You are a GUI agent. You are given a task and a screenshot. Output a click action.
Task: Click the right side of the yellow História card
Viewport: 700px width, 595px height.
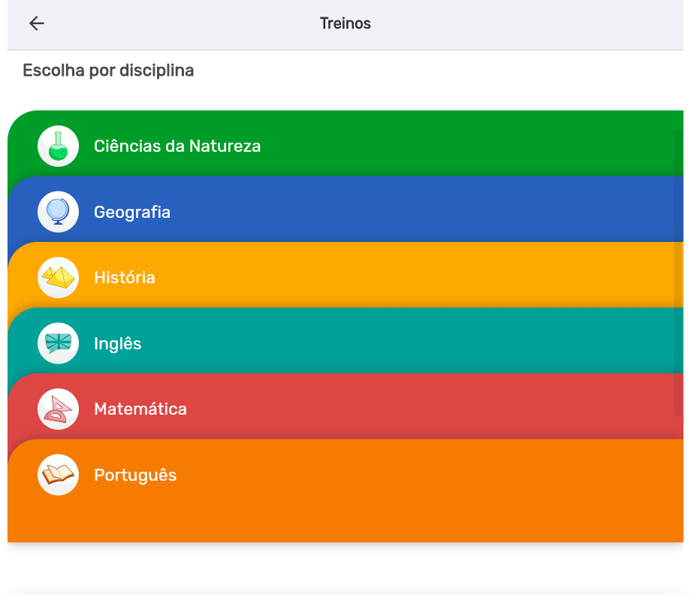563,277
